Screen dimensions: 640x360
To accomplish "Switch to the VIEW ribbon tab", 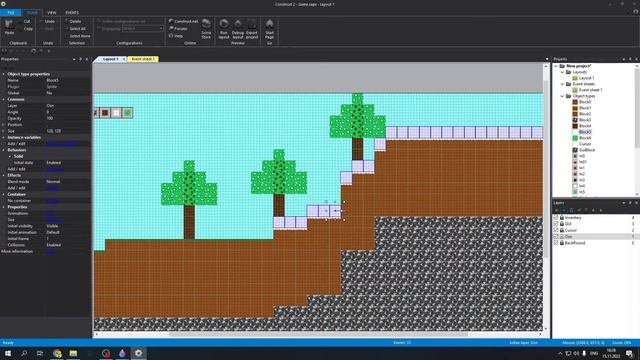I will 51,13.
